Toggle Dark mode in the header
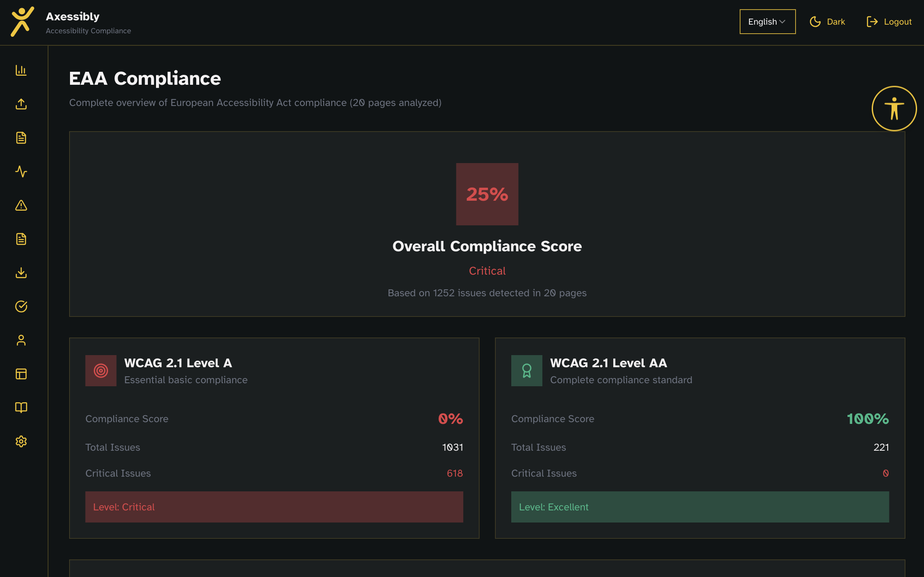This screenshot has height=577, width=924. [x=827, y=22]
